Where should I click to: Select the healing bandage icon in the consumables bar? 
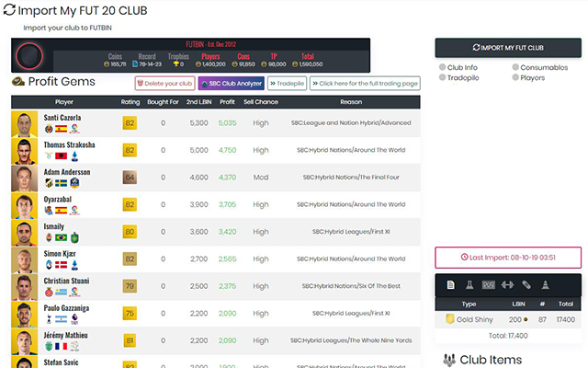(x=526, y=285)
